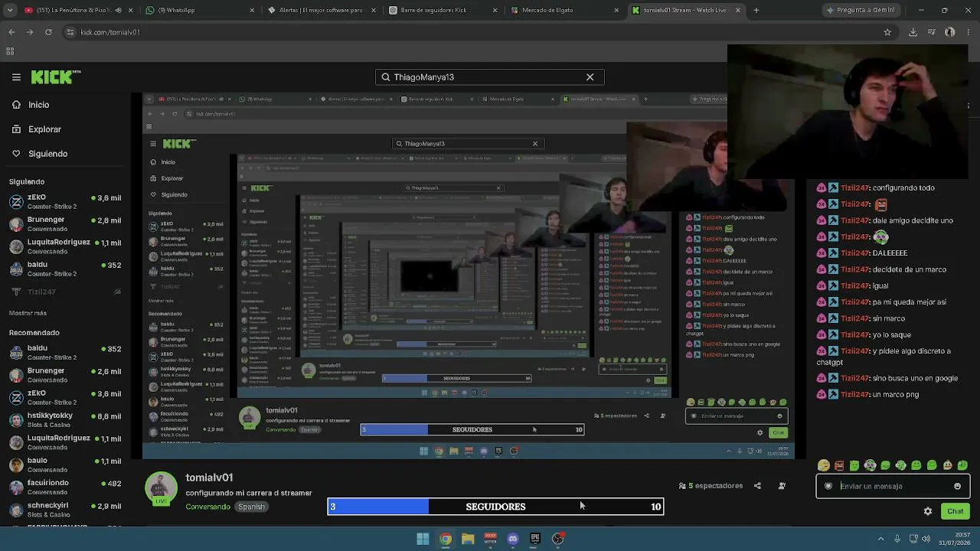Open the offline Tizii247 channel in the sidebar
This screenshot has height=551, width=980.
coord(65,292)
